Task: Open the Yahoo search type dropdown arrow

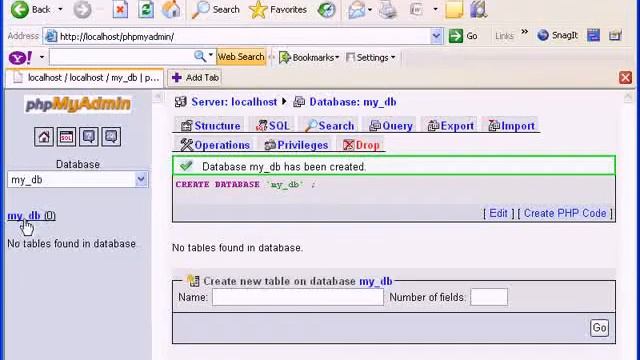Action: click(211, 55)
